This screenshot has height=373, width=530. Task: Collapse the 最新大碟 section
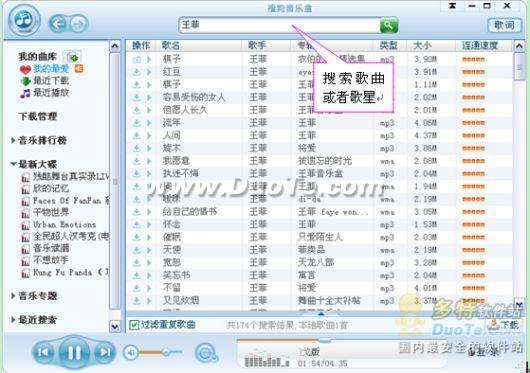(x=34, y=164)
